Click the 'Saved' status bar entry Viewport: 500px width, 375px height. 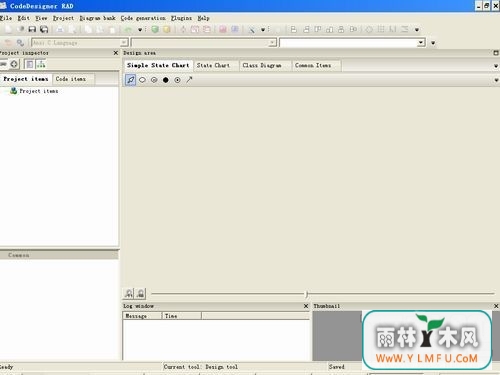coord(336,367)
